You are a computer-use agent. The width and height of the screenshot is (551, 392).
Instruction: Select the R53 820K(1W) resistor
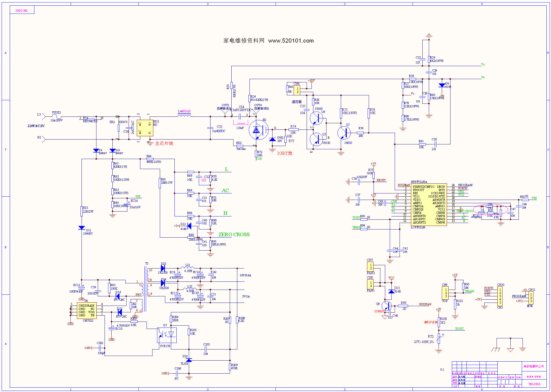(x=231, y=86)
